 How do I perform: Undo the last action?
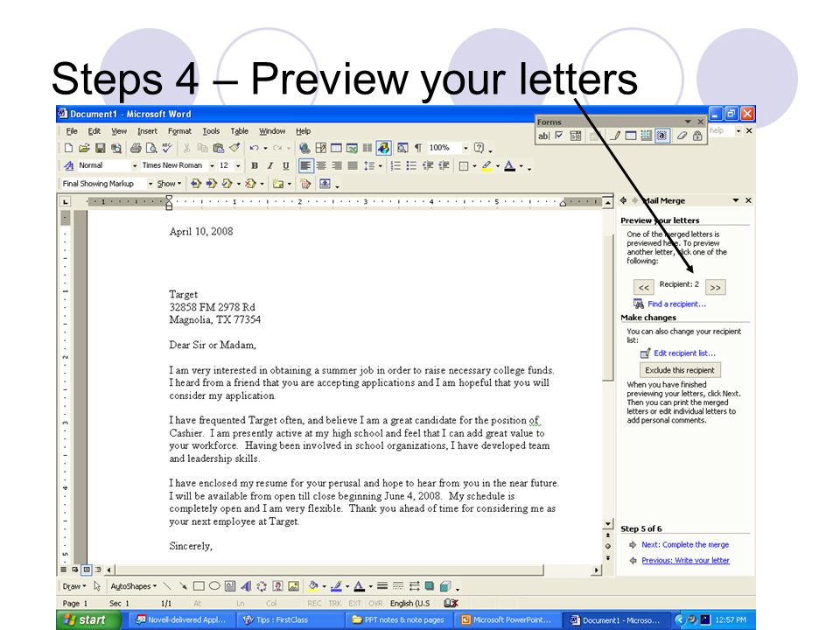click(254, 148)
